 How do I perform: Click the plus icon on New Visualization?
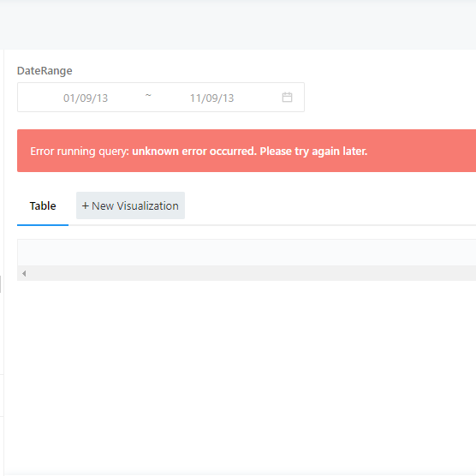86,205
